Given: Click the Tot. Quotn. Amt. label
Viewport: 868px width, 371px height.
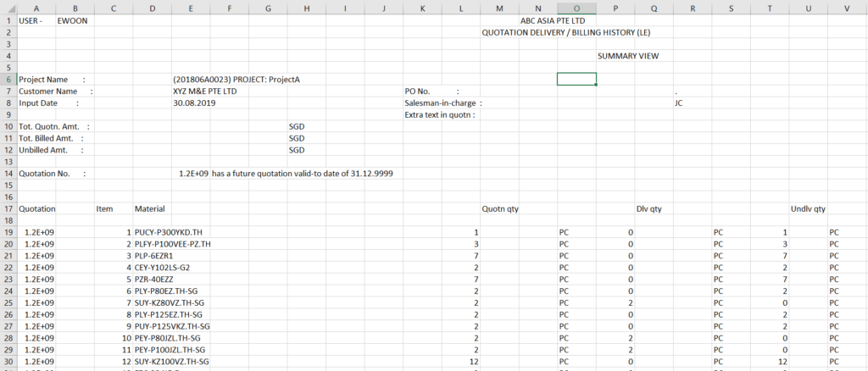Looking at the screenshot, I should [54, 126].
